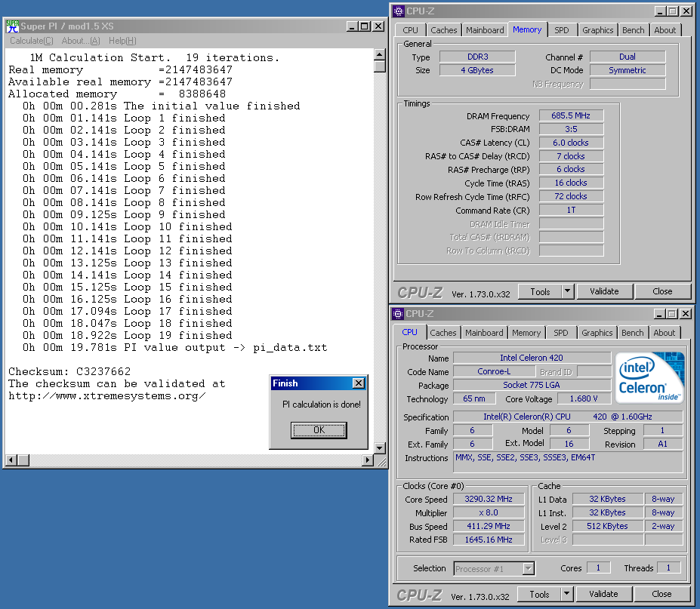Click the right arrow of Super PI's horizontal scrollbar

(368, 460)
